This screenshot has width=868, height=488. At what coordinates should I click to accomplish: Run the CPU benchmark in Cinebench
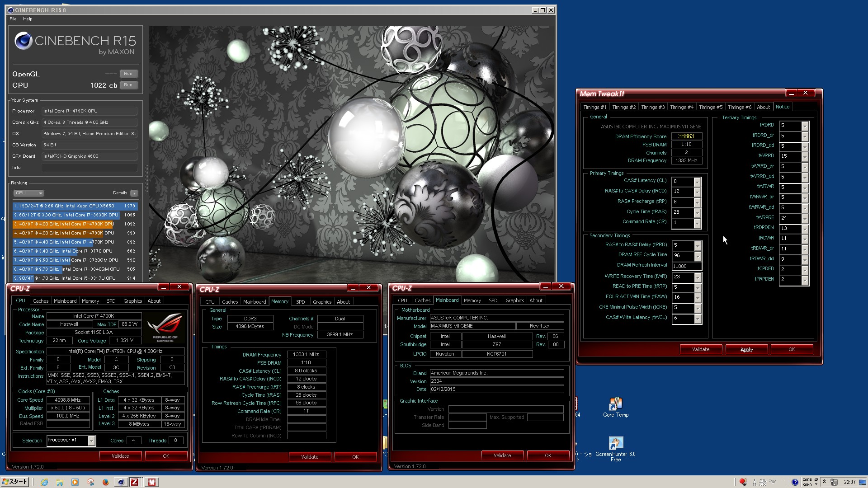128,85
